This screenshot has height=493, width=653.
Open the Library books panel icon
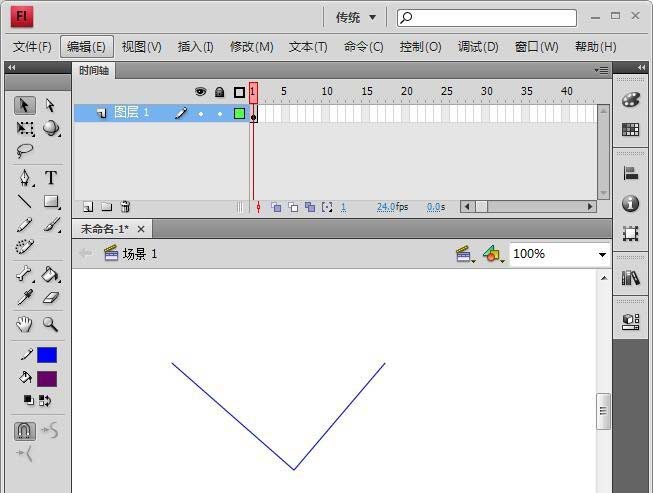631,277
